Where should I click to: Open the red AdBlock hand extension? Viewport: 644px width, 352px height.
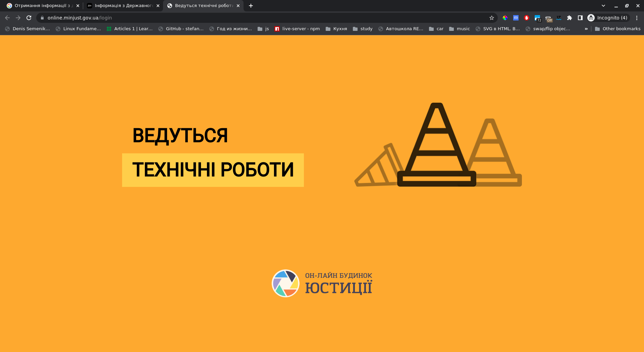527,18
